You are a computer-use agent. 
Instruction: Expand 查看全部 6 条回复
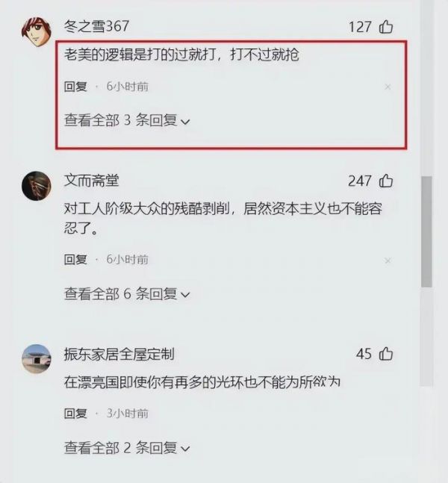[x=127, y=294]
